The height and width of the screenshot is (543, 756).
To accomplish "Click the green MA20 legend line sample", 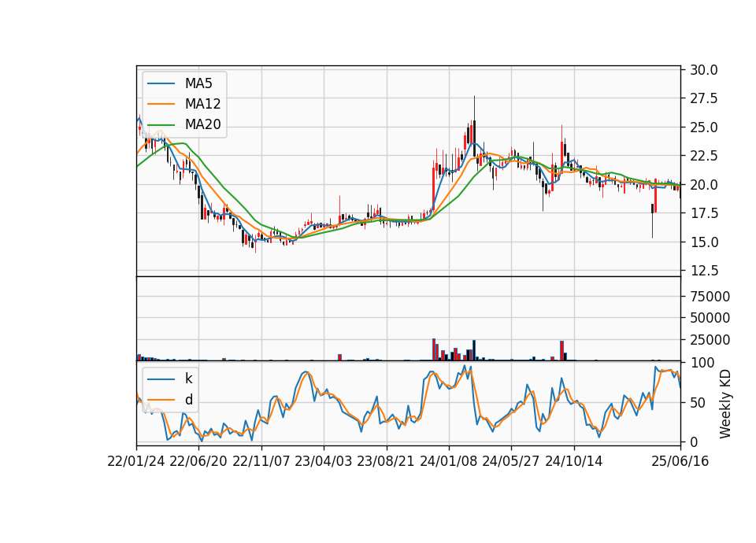I will click(161, 125).
